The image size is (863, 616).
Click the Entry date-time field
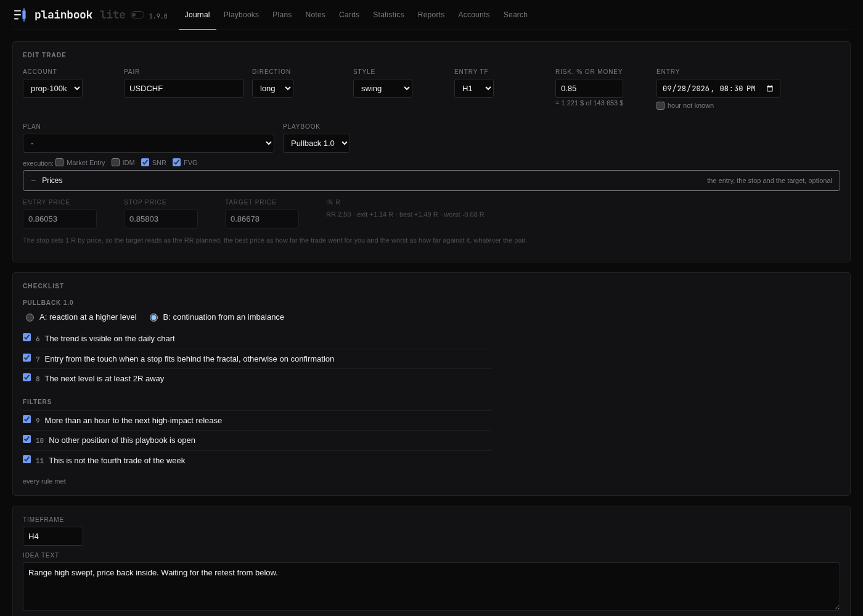click(x=718, y=89)
